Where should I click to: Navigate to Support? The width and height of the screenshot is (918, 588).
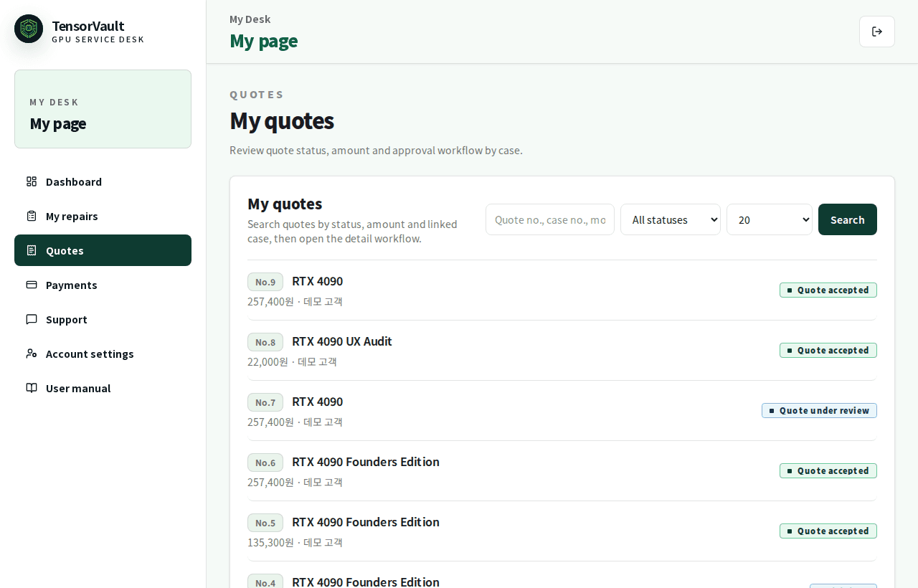pyautogui.click(x=103, y=319)
